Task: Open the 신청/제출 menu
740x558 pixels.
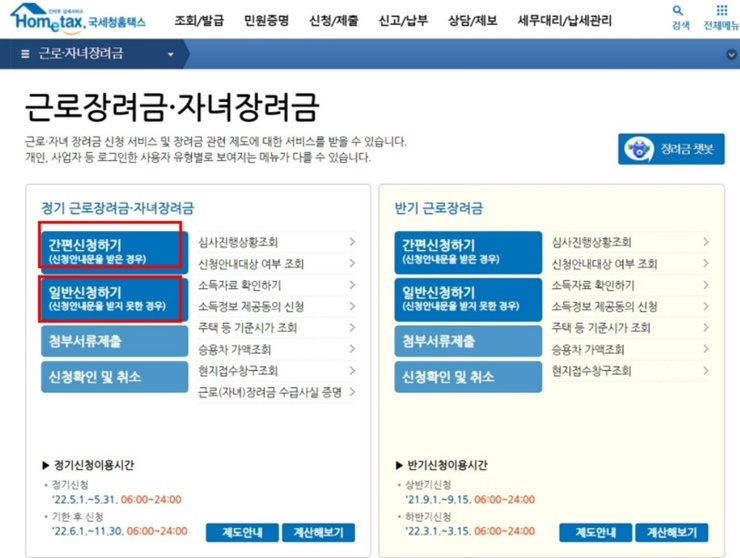Action: click(334, 20)
